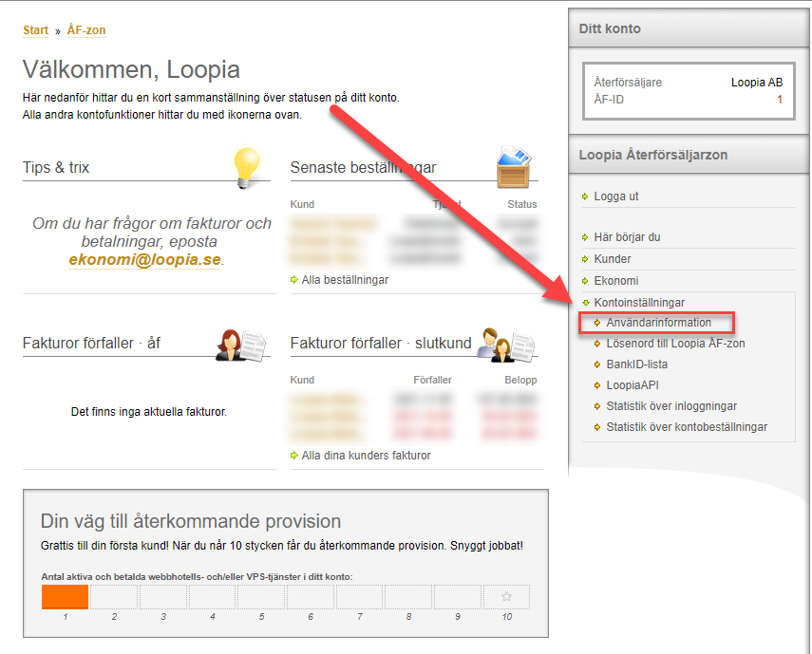Click the Loopia Återförsäljarzon panel header
Viewport: 812px width, 654px height.
(x=689, y=155)
